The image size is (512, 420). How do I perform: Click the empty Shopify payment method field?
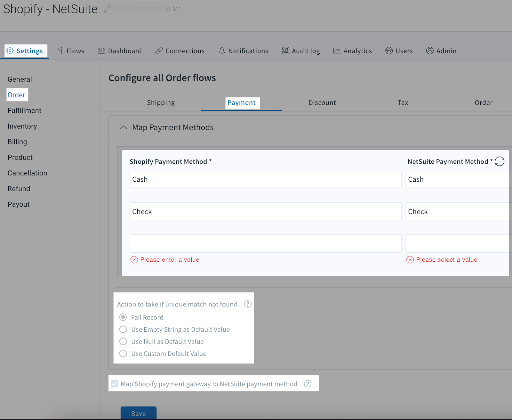[x=265, y=244]
